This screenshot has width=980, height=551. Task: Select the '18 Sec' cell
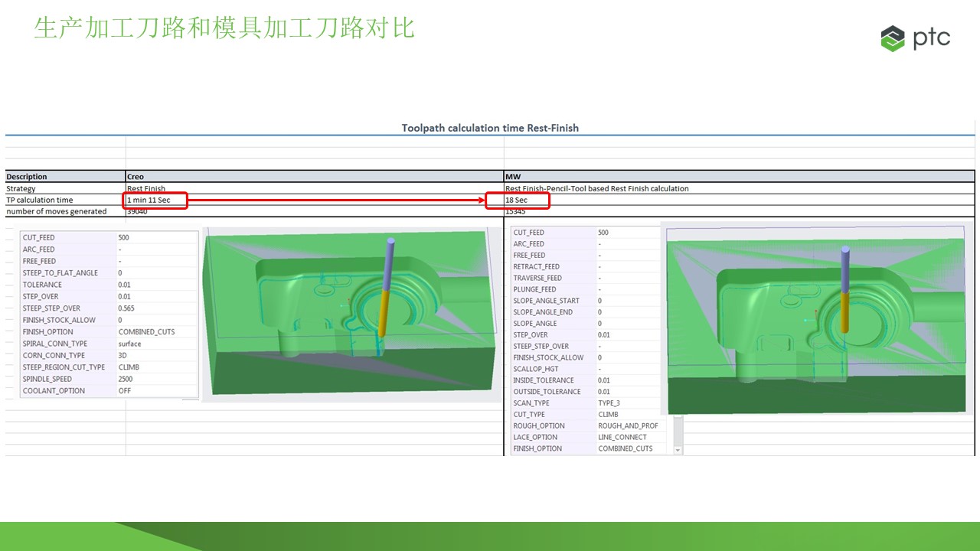[518, 201]
